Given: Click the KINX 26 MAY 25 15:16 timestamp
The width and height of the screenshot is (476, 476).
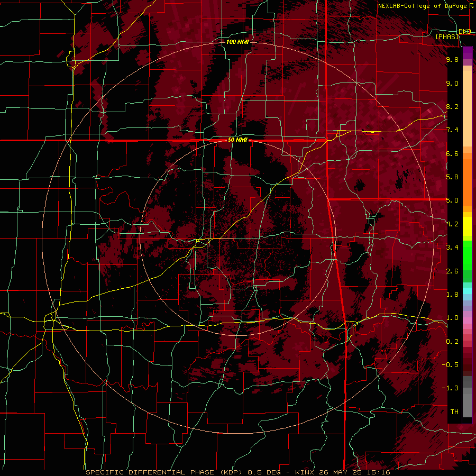Looking at the screenshot, I should (x=343, y=472).
